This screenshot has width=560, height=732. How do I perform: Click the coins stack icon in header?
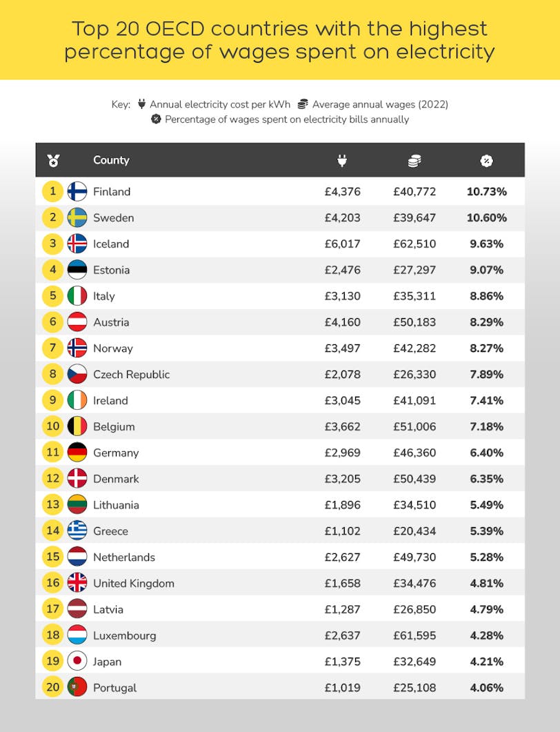[414, 161]
